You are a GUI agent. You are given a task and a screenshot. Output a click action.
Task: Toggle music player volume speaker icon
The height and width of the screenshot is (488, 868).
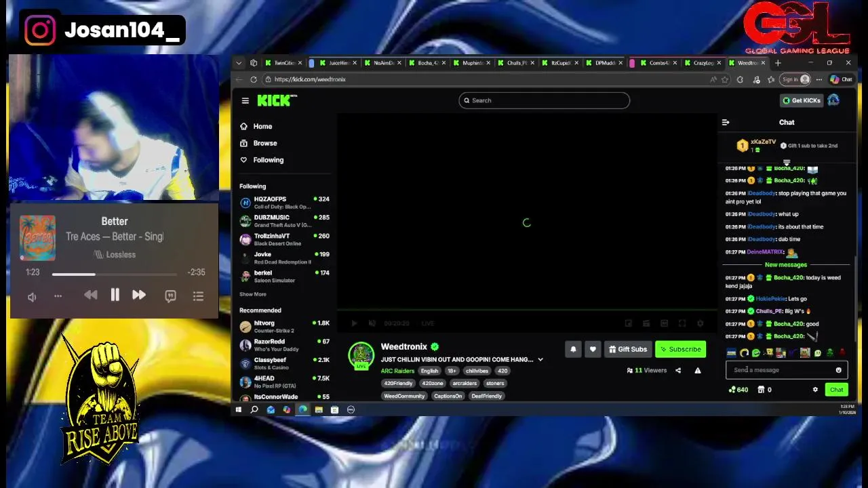tap(32, 297)
